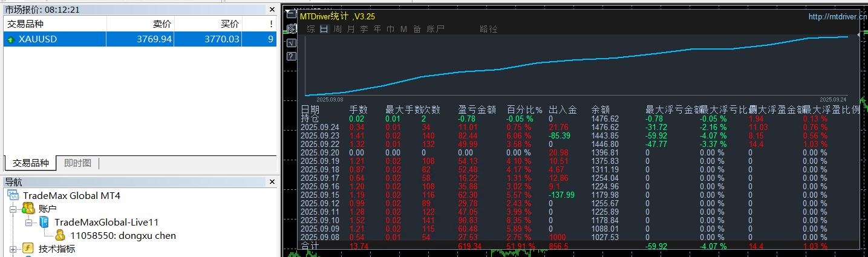Screen dimensions: 868x257
Task: Select the 交易品种 tab
Action: click(30, 163)
